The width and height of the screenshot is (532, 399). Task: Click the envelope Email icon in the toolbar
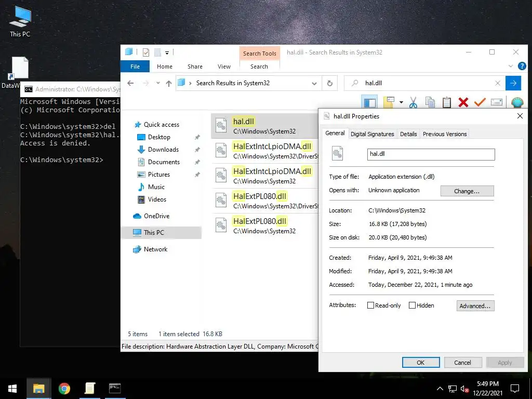pyautogui.click(x=496, y=102)
